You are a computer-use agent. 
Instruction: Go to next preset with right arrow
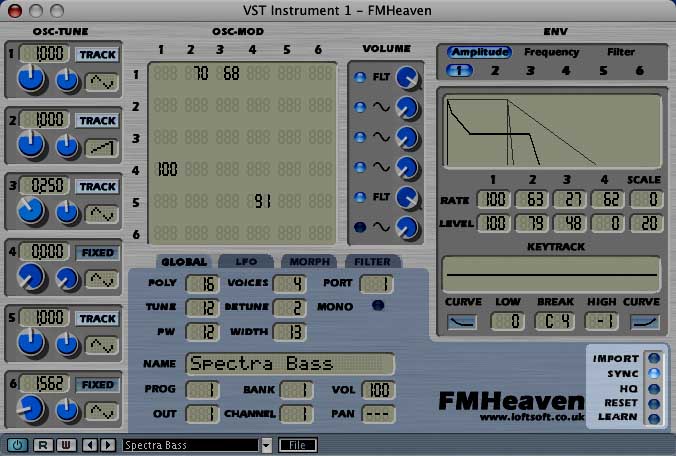(x=108, y=445)
